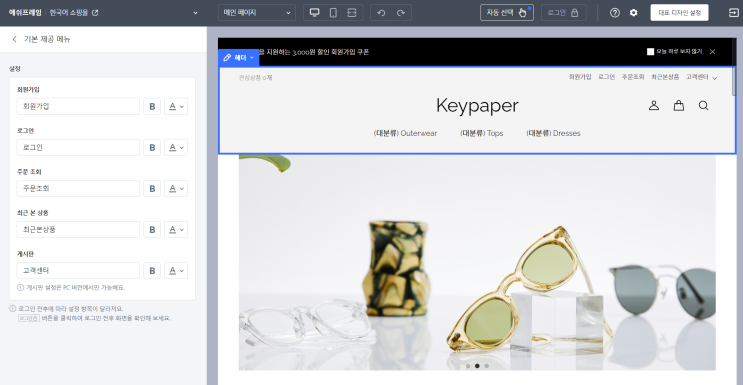
Task: Edit the 고객센터 text field
Action: coord(78,270)
